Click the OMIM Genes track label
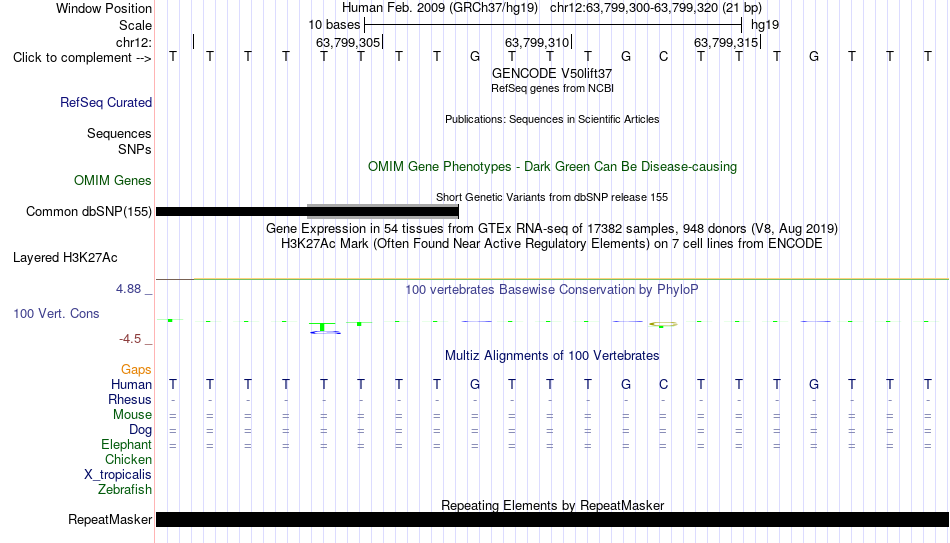950x543 pixels. pos(113,181)
